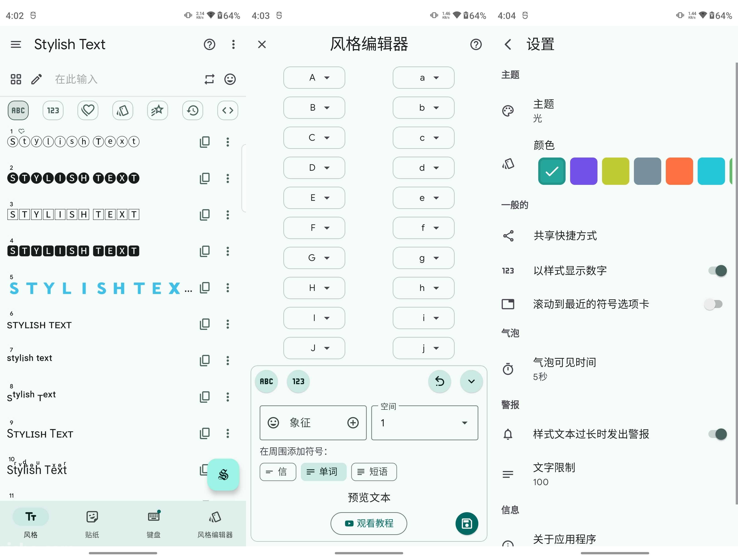Open 气泡可见时间 5秒 setting

tap(615, 369)
